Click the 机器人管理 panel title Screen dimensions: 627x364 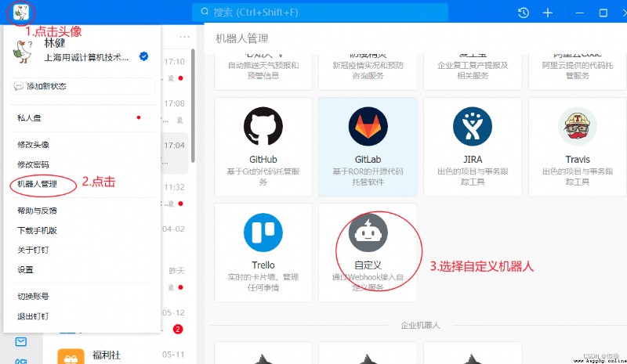pyautogui.click(x=242, y=38)
